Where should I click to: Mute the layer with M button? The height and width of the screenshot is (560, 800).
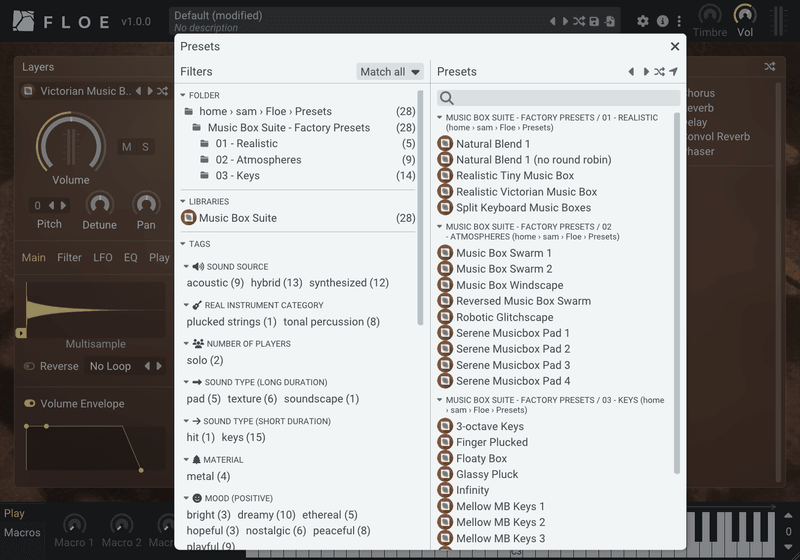pos(127,147)
